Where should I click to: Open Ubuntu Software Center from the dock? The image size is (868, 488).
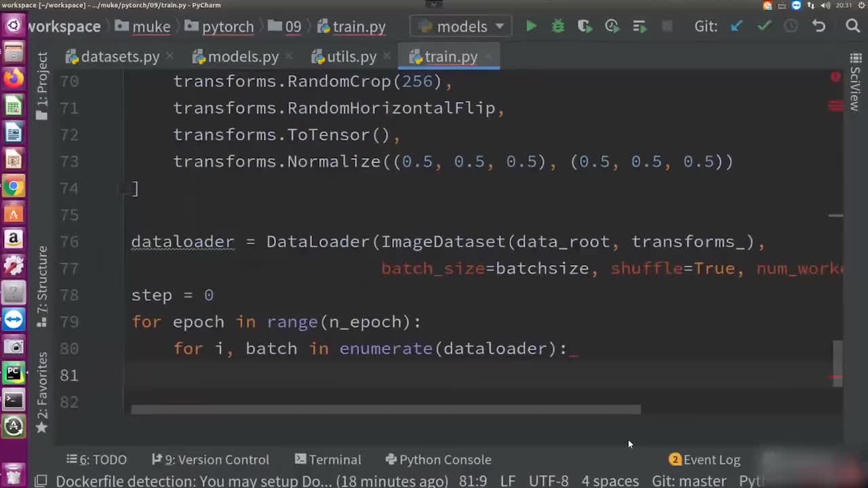(14, 213)
